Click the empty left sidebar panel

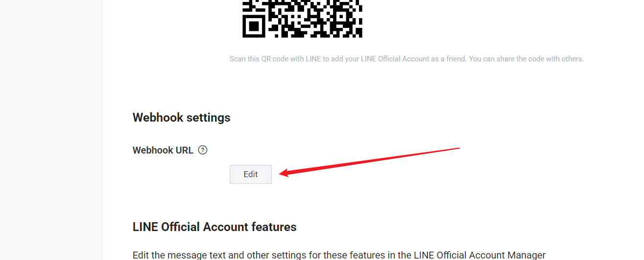[x=51, y=130]
